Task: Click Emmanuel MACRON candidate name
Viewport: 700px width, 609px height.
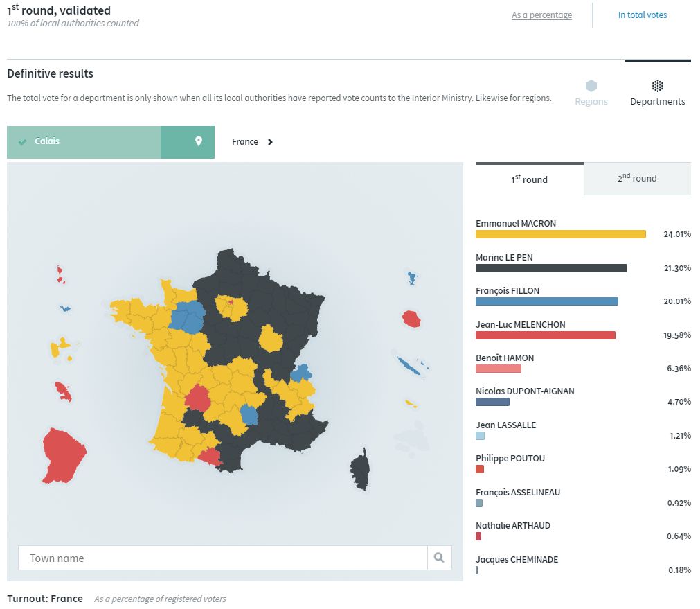Action: point(515,224)
